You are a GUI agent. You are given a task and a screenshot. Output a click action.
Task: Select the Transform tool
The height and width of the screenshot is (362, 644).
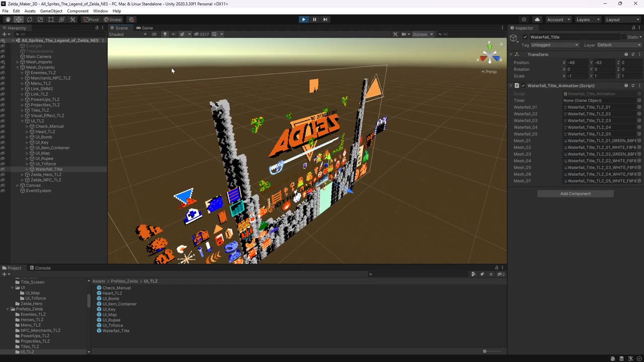62,20
